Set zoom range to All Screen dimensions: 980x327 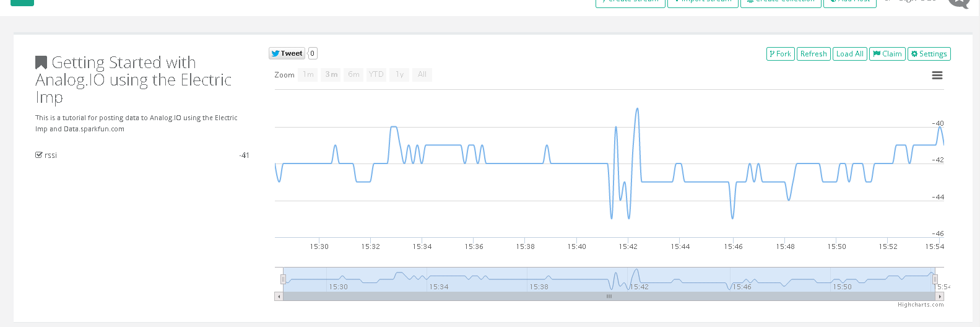[422, 74]
